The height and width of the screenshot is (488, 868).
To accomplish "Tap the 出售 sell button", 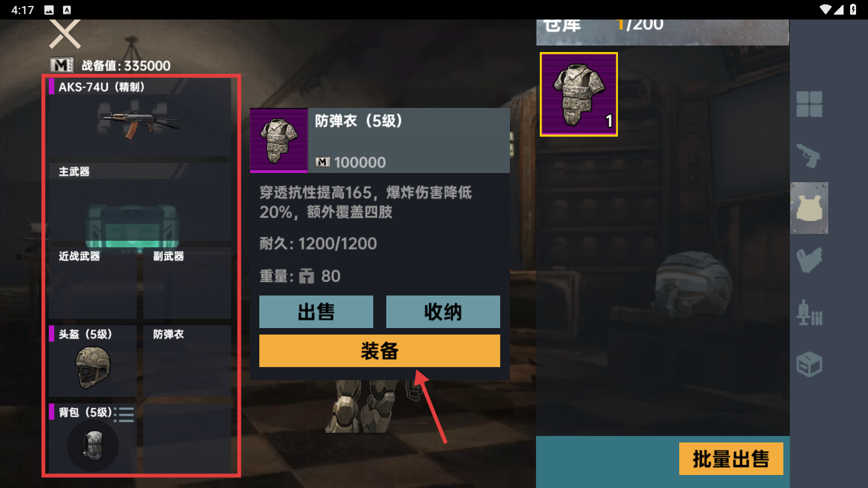I will (316, 312).
